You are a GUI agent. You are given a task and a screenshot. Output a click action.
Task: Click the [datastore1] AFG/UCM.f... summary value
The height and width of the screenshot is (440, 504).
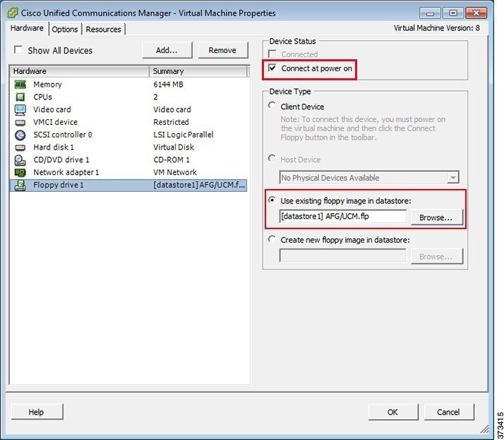199,185
